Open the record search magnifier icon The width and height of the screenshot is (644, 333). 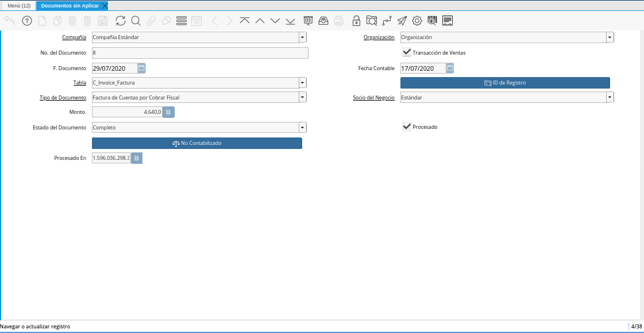(136, 21)
